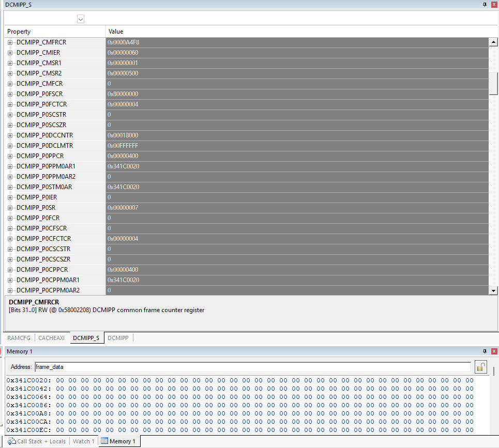
Task: Select the DCMIPP_P0DCCNTR value 0x00018000
Action: [x=297, y=135]
